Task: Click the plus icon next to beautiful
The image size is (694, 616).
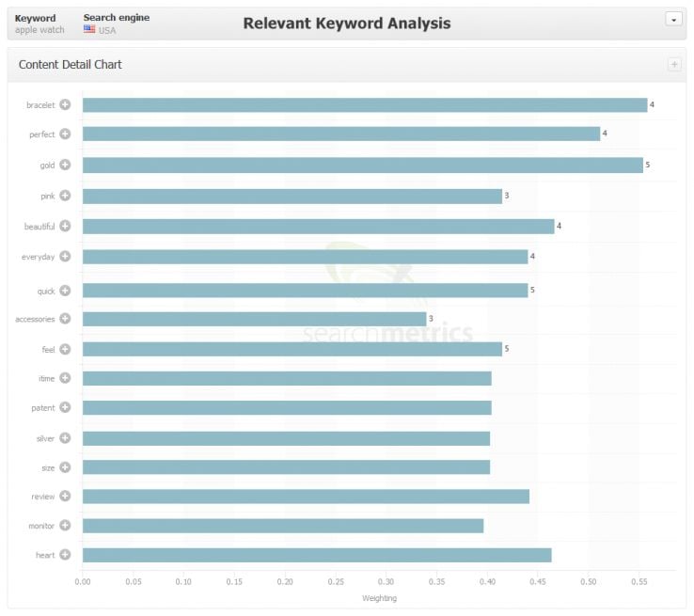Action: click(65, 226)
